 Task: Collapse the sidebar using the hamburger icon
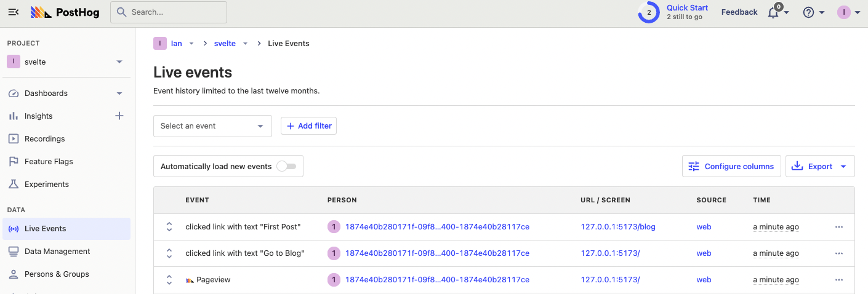(14, 12)
